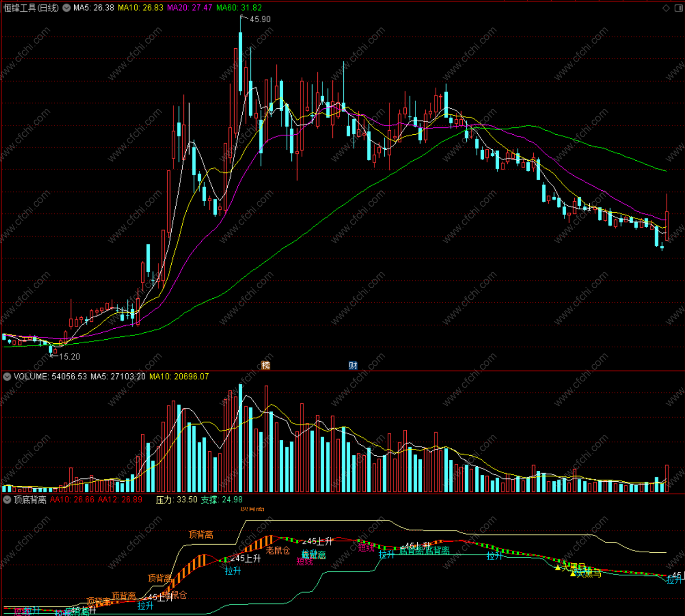Click the 45.90 high price label
Screen dimensions: 685x616
tap(260, 19)
